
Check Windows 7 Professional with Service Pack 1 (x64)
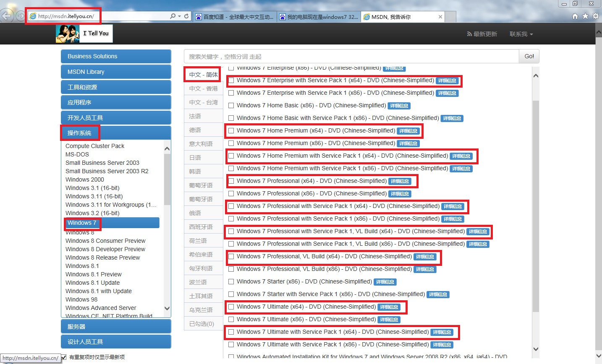coord(231,206)
